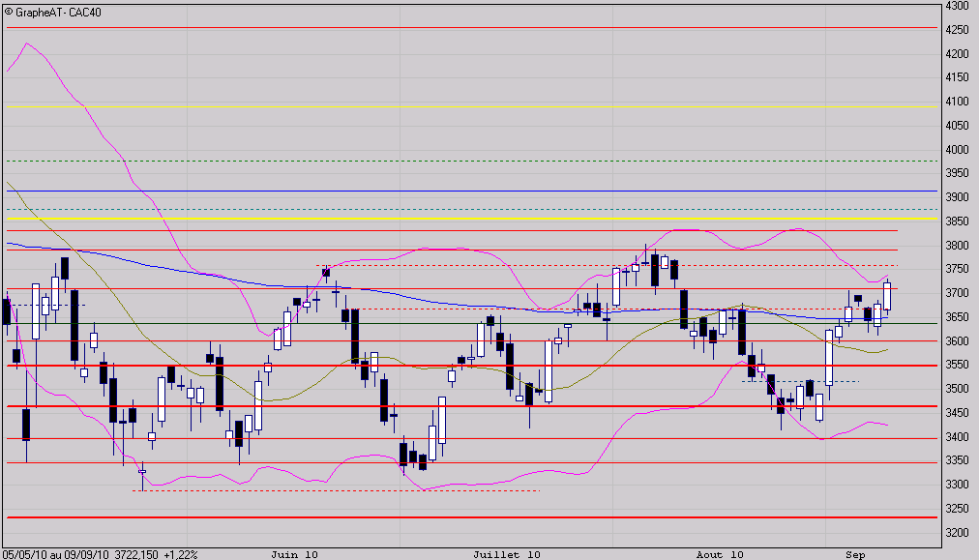Click the 3550 price axis label
Viewport: 979px width, 560px height.
(957, 365)
